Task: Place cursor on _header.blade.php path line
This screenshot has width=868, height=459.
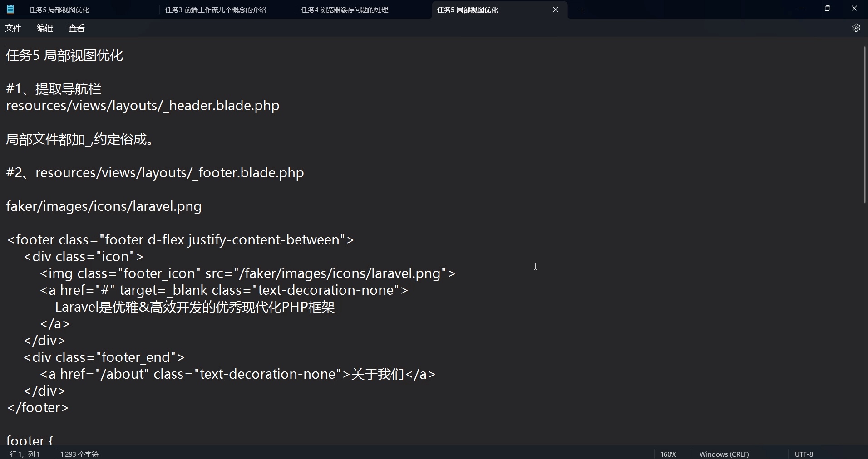Action: coord(142,105)
